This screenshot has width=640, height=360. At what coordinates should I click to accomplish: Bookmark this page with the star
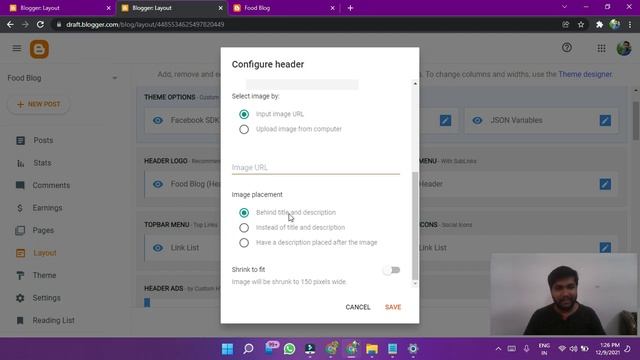pos(581,24)
